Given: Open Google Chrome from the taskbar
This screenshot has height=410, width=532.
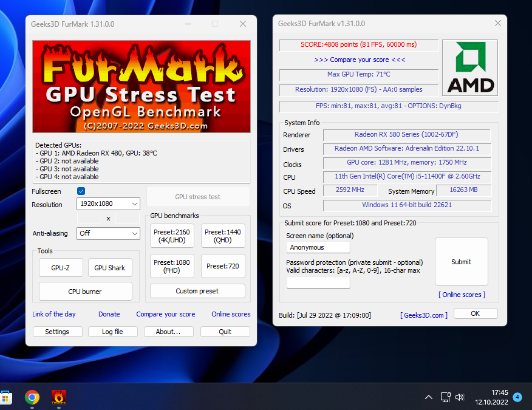Looking at the screenshot, I should (32, 397).
